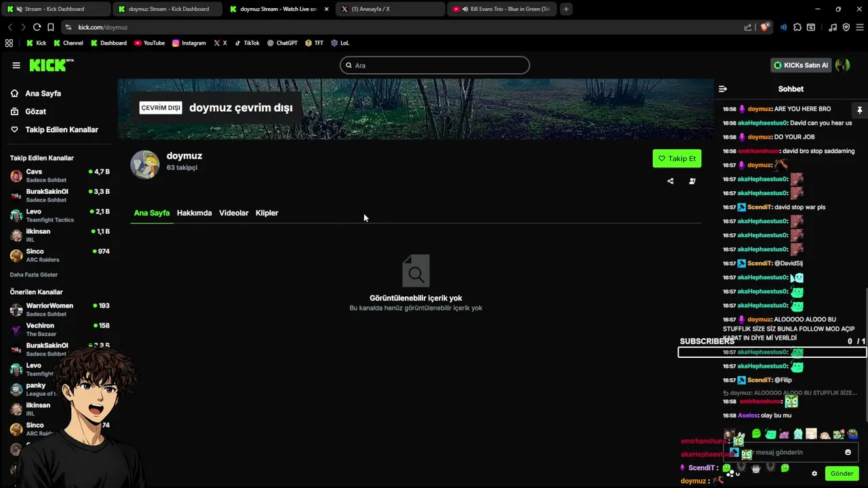868x488 pixels.
Task: Go to Ana Sayfa in sidebar
Action: (x=43, y=94)
